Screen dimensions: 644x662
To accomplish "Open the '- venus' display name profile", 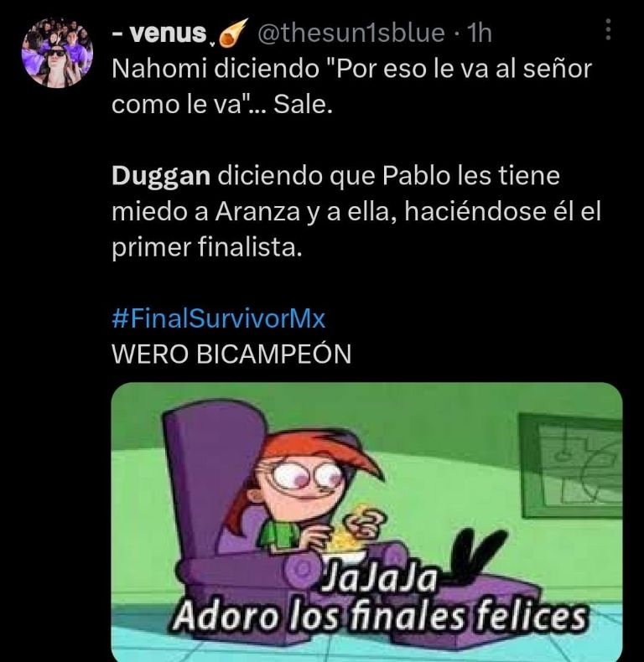I will tap(159, 34).
